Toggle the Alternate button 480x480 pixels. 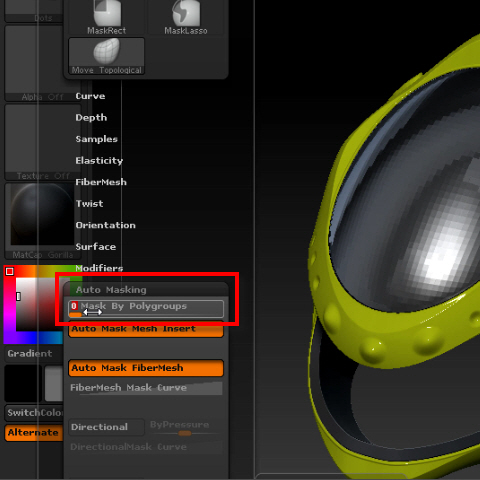point(34,433)
